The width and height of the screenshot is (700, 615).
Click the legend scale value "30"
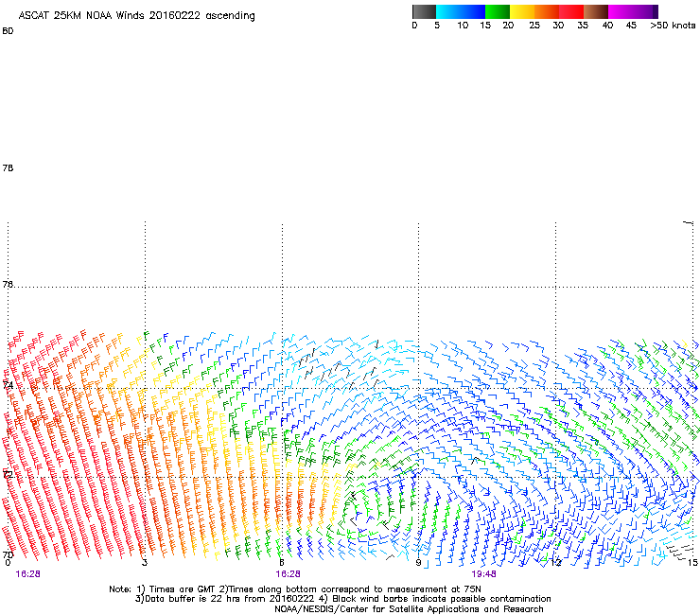[x=558, y=26]
